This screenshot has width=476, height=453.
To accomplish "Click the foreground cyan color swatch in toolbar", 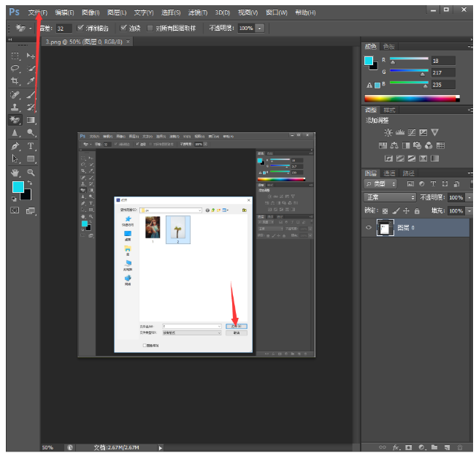I will [x=18, y=187].
